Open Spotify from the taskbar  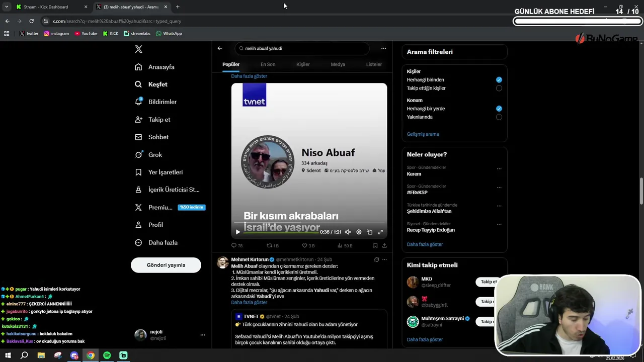(107, 355)
